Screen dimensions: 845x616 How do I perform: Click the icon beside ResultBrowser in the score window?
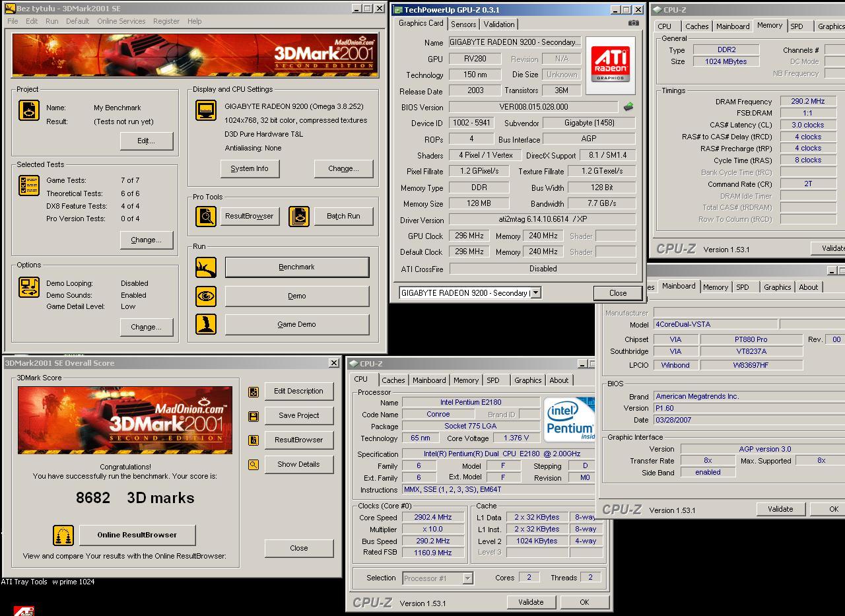(x=253, y=440)
